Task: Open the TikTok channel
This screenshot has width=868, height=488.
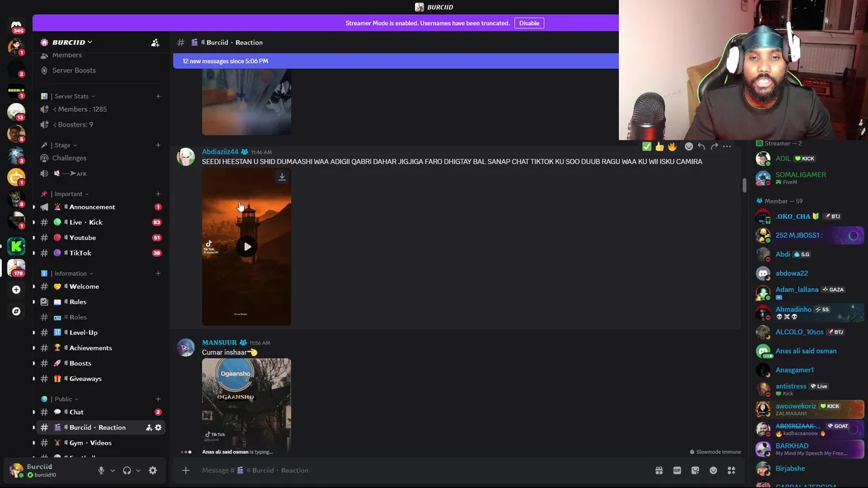Action: pos(99,253)
